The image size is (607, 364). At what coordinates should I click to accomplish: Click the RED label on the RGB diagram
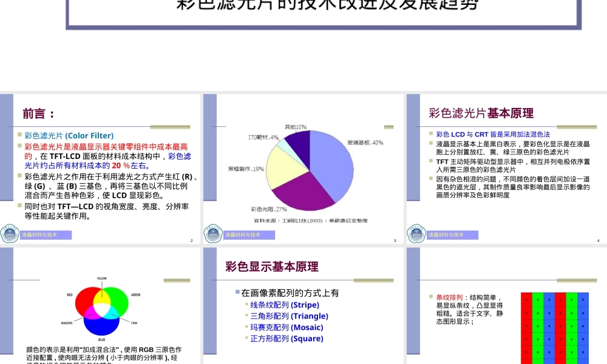coord(70,295)
